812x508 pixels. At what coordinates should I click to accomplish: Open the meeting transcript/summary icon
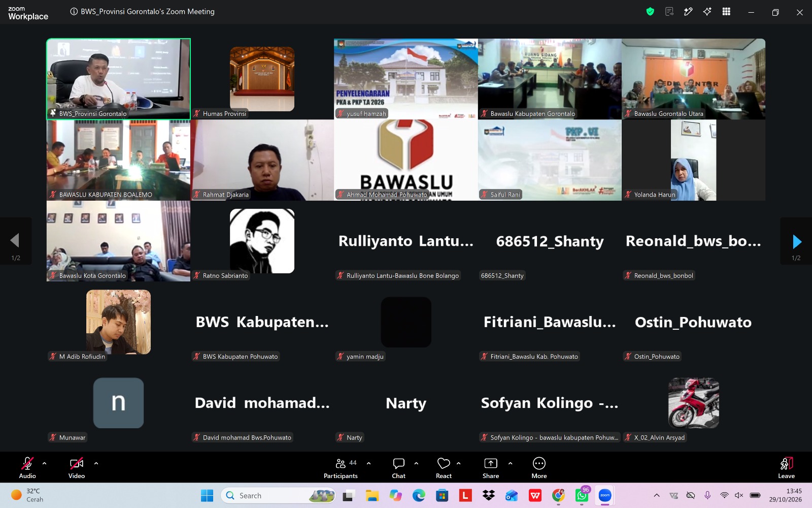[669, 12]
